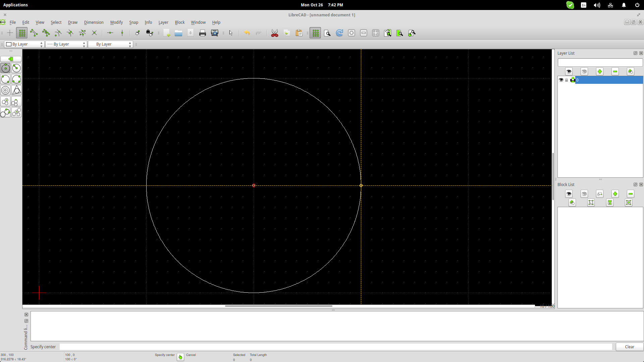
Task: Click the Zoom In icon
Action: pyautogui.click(x=352, y=33)
